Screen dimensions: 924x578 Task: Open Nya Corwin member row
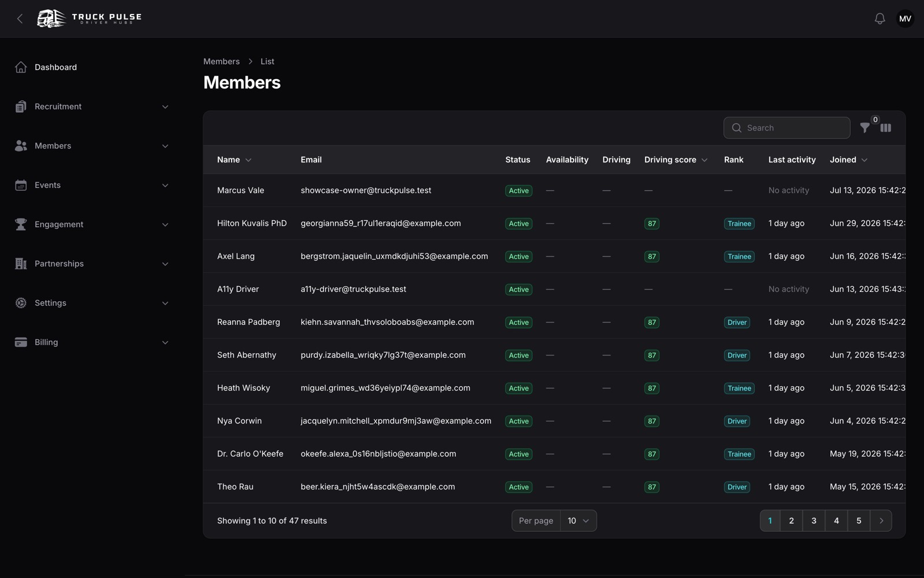coord(554,421)
